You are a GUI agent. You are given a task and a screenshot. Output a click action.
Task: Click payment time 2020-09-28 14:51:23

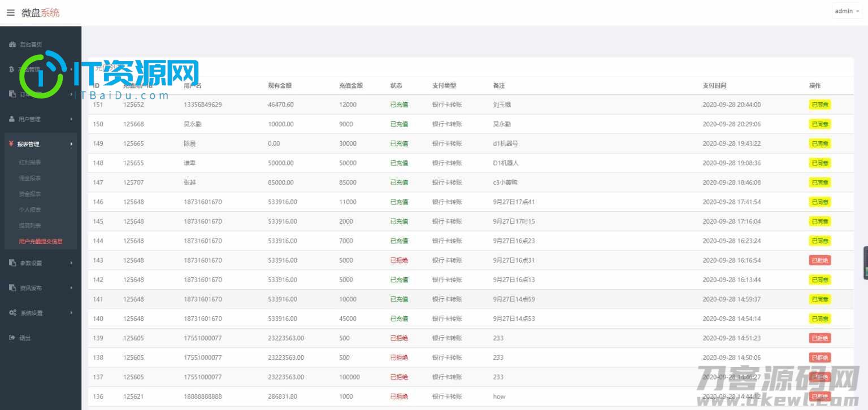[732, 338]
